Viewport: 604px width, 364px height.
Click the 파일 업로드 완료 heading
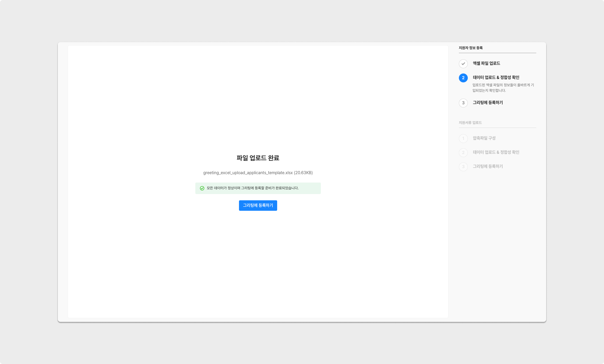coord(258,158)
